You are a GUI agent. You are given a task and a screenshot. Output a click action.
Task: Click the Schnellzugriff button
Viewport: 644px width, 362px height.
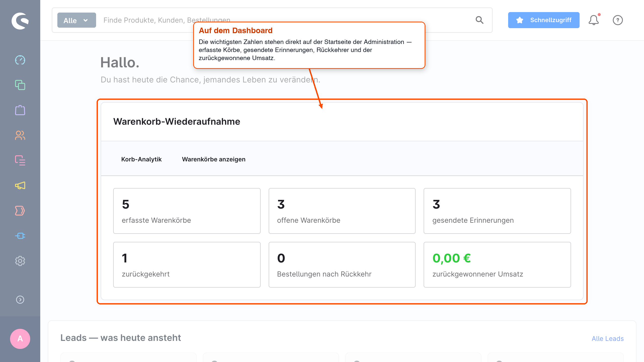coord(544,20)
